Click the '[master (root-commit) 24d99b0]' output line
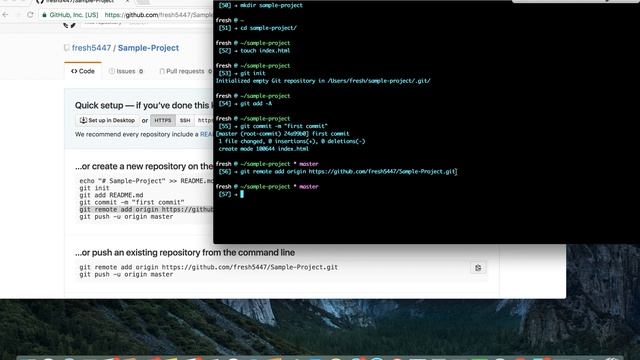Viewport: 640px width, 360px height. (282, 134)
